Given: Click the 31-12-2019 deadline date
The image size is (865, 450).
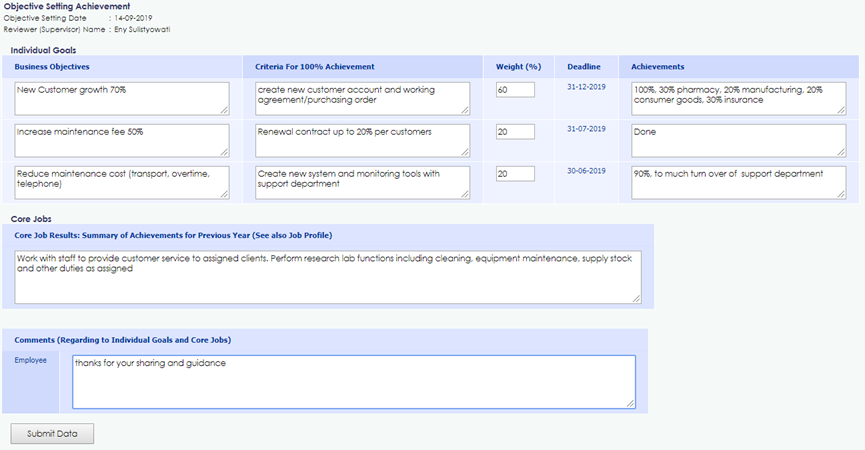Looking at the screenshot, I should pyautogui.click(x=586, y=87).
